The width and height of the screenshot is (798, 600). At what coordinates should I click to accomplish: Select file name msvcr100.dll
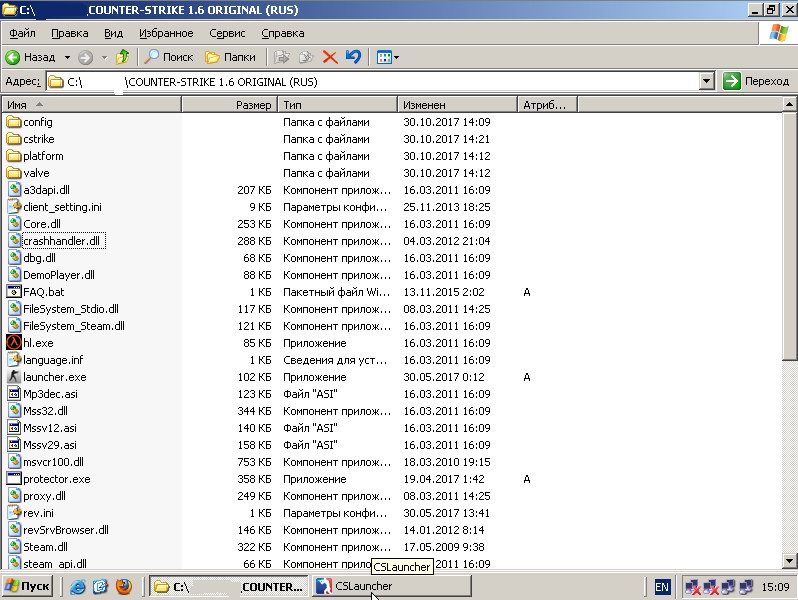pyautogui.click(x=53, y=462)
